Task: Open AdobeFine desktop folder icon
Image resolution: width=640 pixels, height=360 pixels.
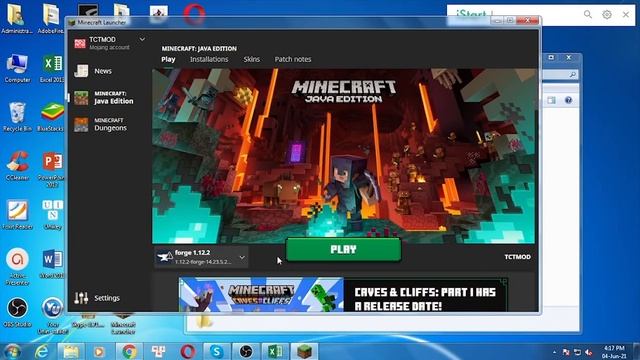Action: 51,19
